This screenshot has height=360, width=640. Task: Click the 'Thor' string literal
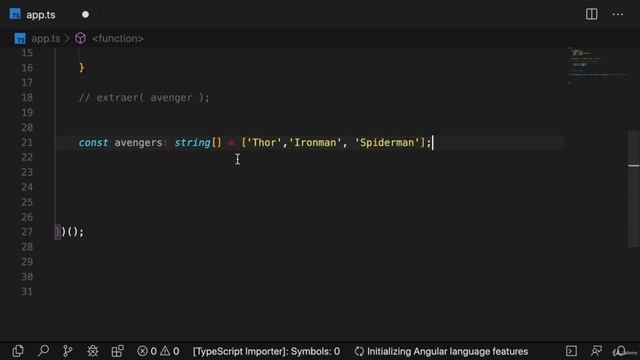tap(264, 142)
